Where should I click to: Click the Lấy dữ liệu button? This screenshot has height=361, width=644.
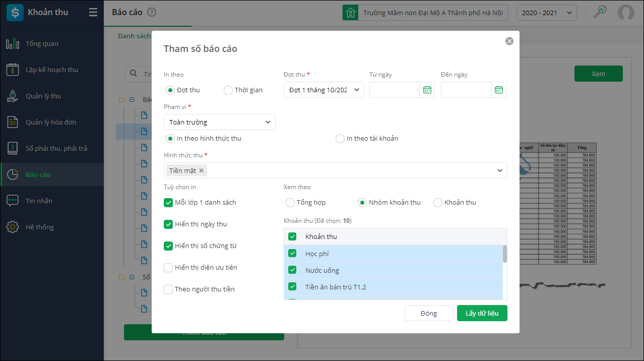(x=482, y=313)
